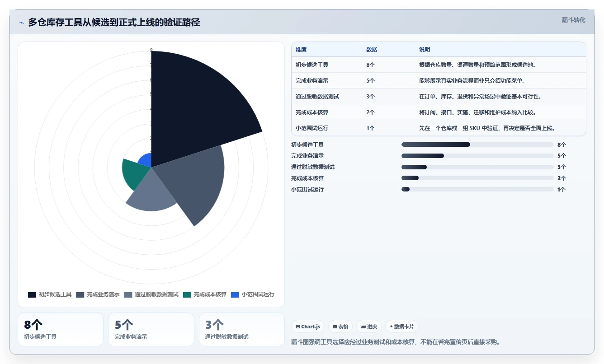Toggle 通过脱敏数据测试 legend swatch
Viewport: 604px width, 364px height.
[x=128, y=294]
